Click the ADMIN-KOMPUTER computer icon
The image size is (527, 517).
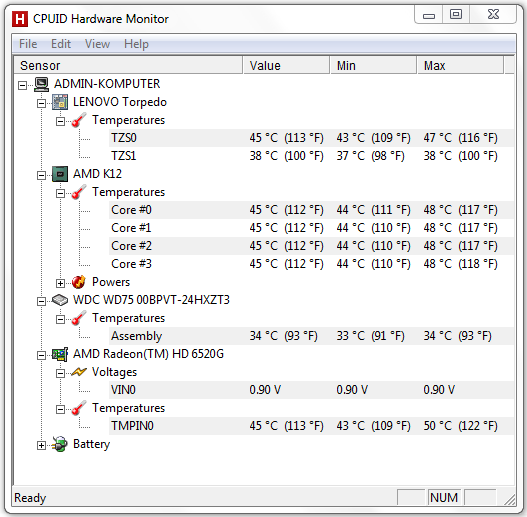tap(41, 84)
